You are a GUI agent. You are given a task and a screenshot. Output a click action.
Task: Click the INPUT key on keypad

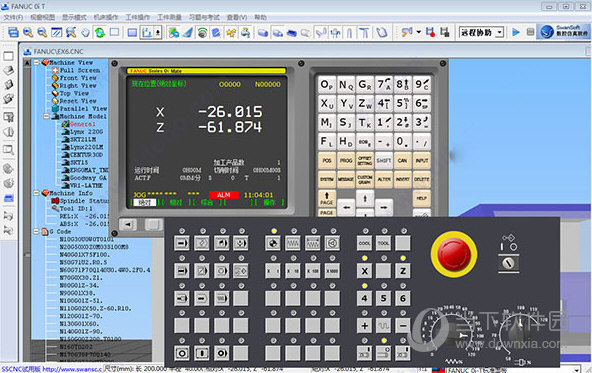point(422,160)
